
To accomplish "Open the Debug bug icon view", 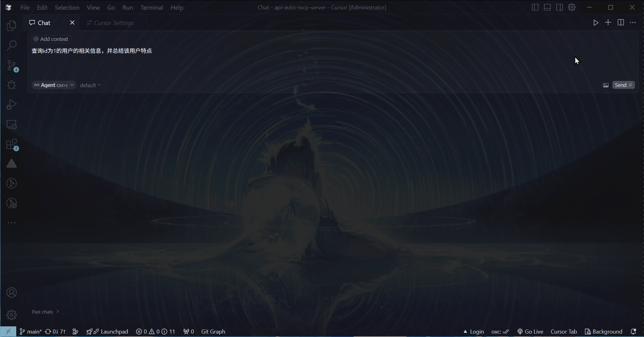I will pos(12,85).
